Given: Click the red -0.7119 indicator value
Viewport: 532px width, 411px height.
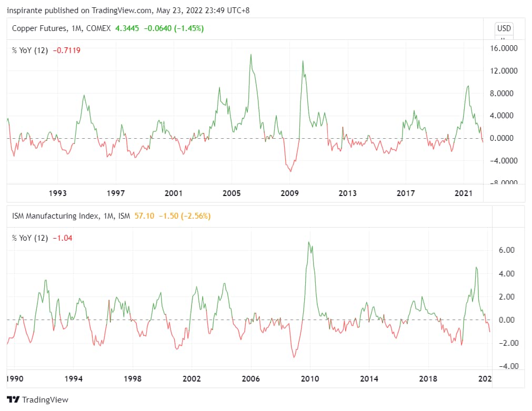Looking at the screenshot, I should (67, 50).
